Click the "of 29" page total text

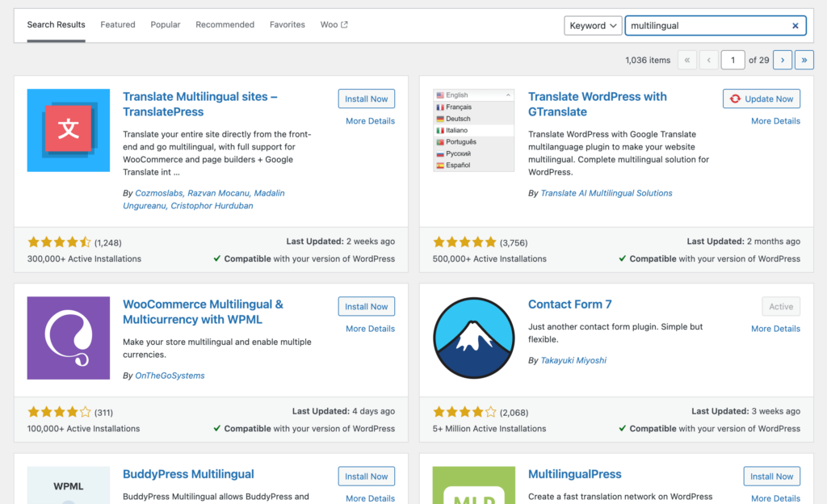click(759, 60)
